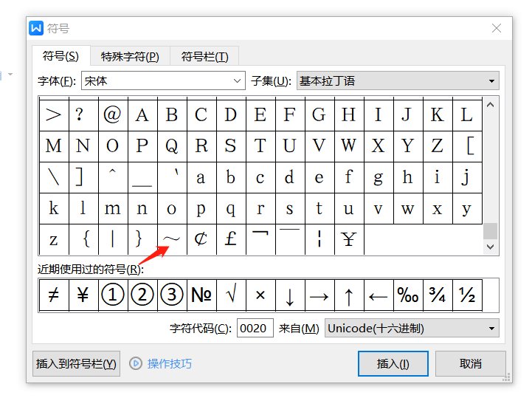Select the cent ¢ symbol
The image size is (532, 398).
pos(201,239)
